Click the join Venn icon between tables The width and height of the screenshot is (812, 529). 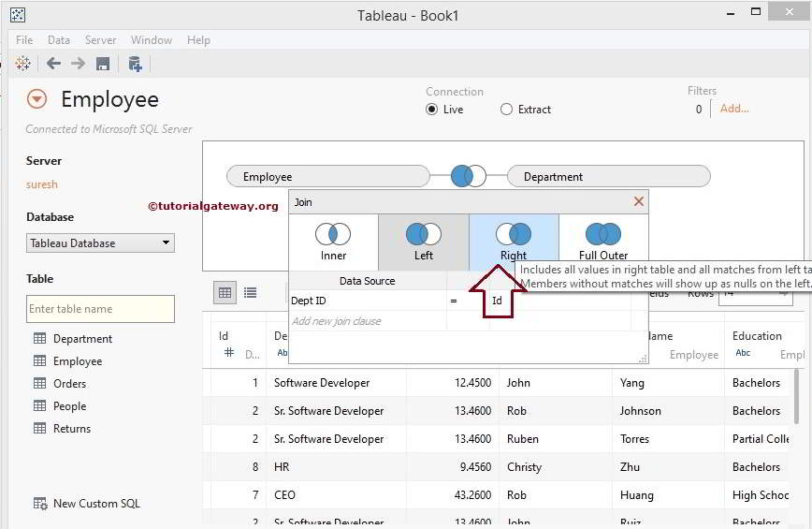point(468,176)
